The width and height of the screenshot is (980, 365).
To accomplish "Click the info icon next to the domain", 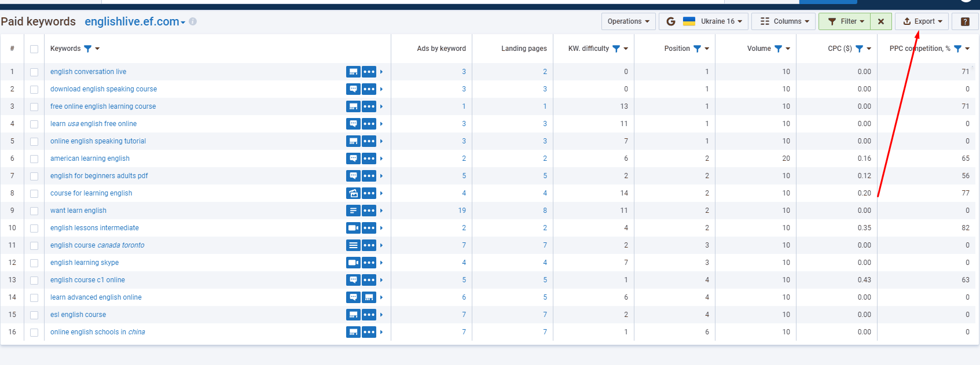I will tap(193, 21).
